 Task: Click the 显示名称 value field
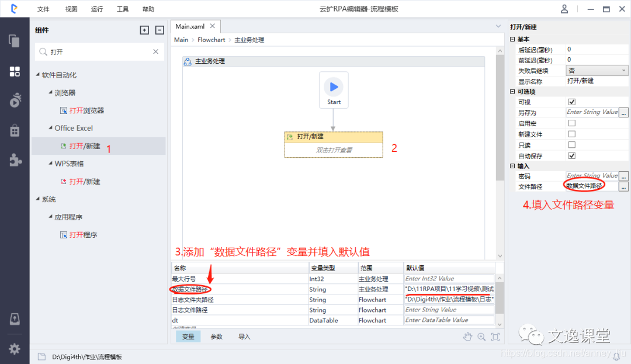[597, 81]
